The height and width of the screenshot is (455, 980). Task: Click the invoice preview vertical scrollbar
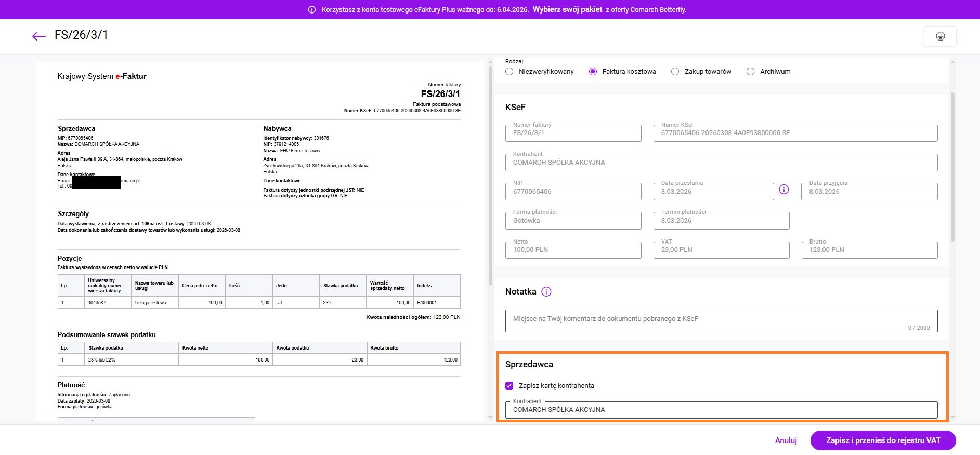(x=490, y=177)
